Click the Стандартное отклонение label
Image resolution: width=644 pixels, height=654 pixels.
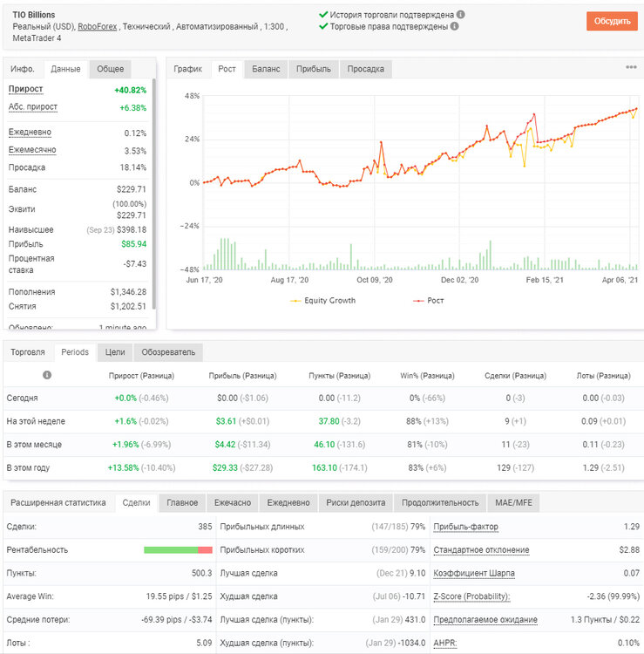coord(481,550)
